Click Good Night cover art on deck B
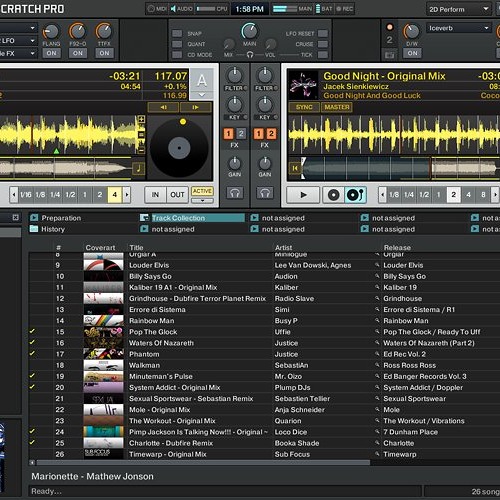 point(303,85)
